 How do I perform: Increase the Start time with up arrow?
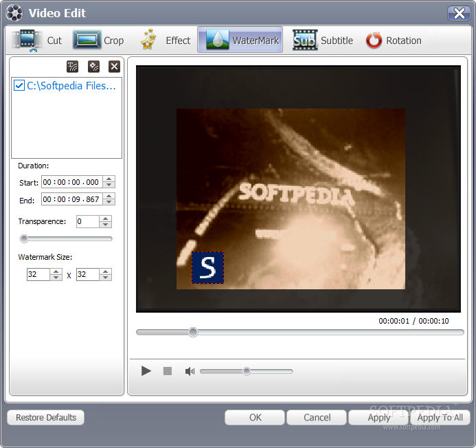point(109,179)
